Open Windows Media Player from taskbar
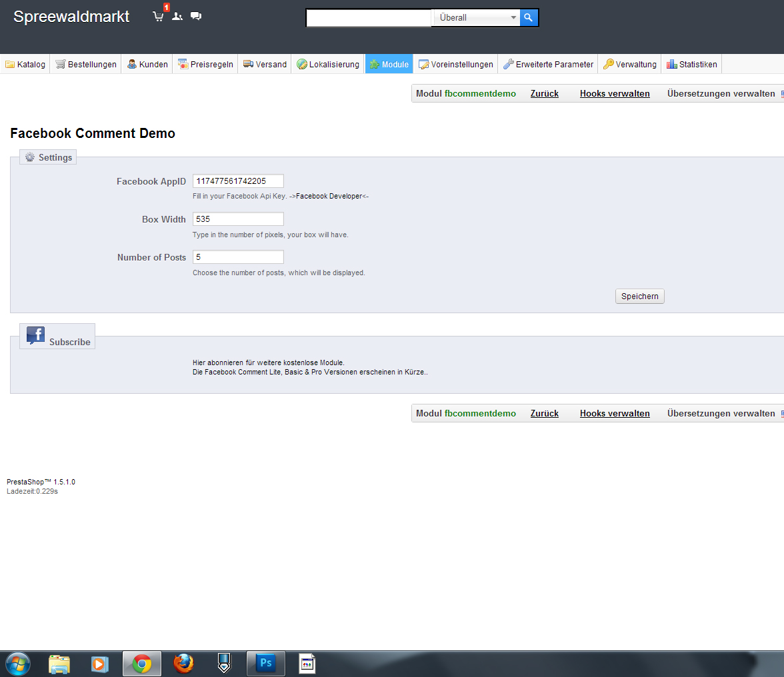This screenshot has height=677, width=784. (x=100, y=664)
